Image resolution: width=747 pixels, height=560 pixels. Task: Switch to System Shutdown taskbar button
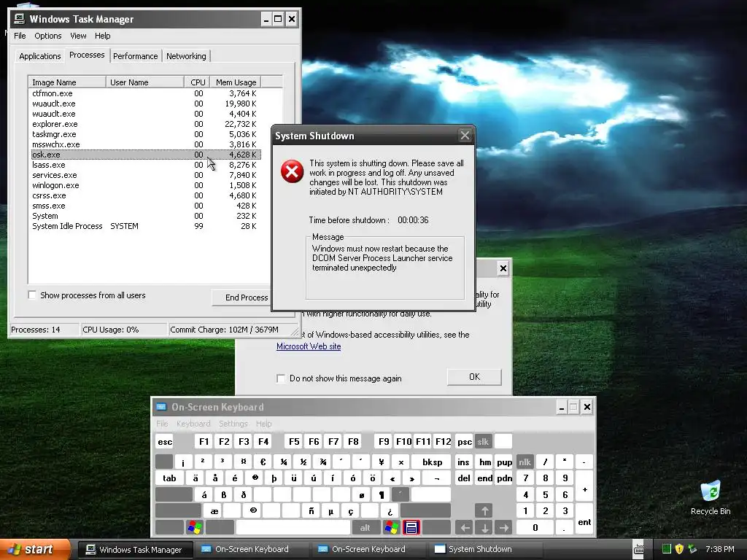coord(484,549)
